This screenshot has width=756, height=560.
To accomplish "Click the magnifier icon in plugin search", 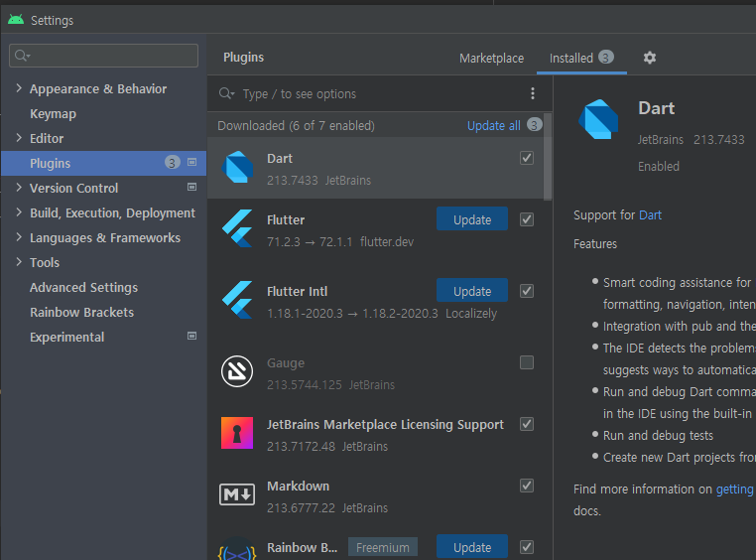I will (x=226, y=93).
